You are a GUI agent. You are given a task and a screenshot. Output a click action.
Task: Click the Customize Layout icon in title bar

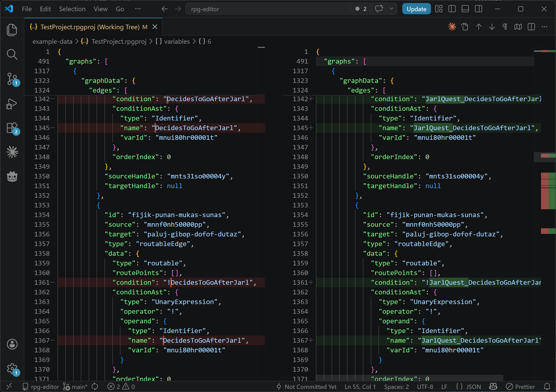[439, 9]
